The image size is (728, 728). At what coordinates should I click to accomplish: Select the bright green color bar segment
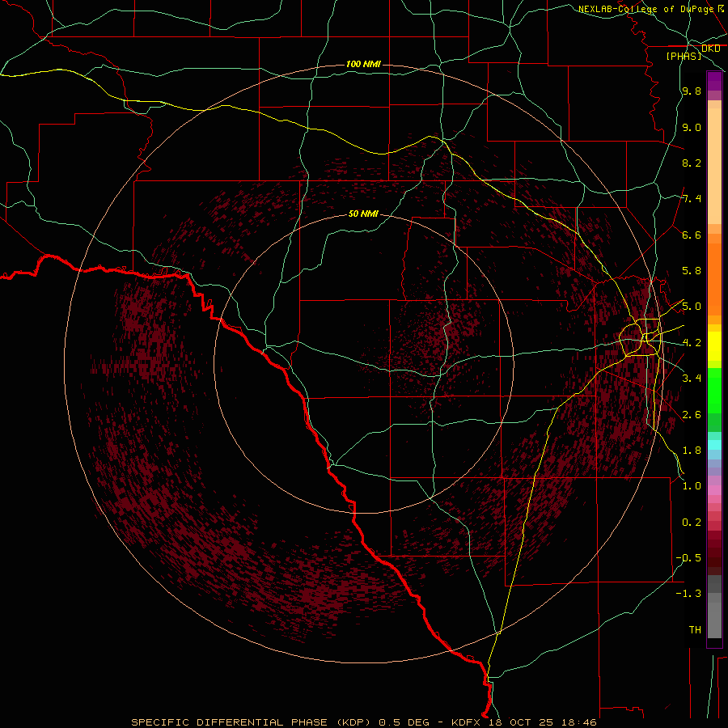(x=714, y=391)
